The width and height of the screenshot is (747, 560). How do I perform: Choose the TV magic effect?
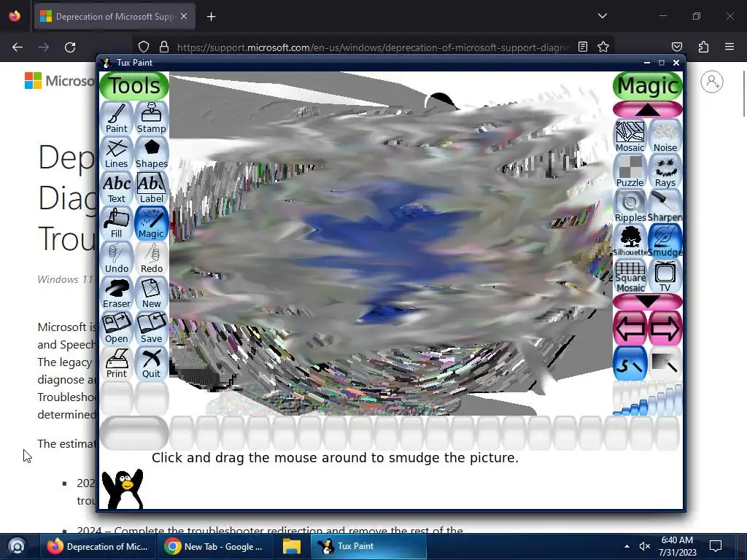[x=665, y=276]
